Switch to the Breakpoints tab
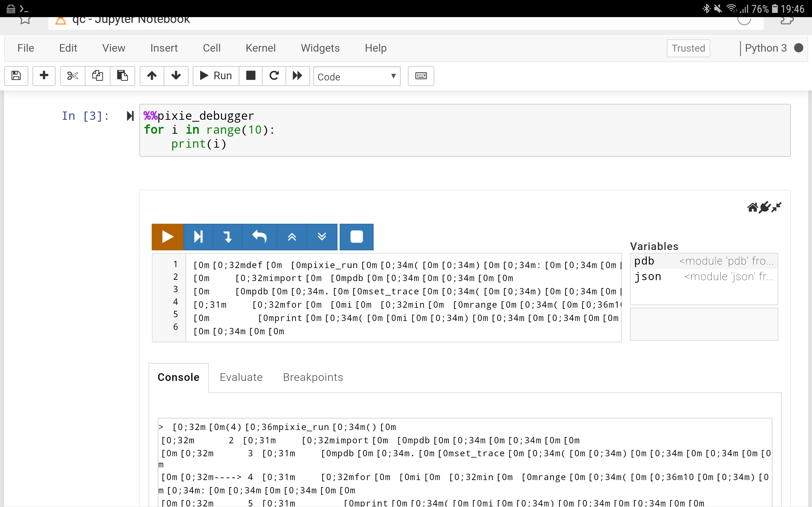812x507 pixels. [x=313, y=377]
